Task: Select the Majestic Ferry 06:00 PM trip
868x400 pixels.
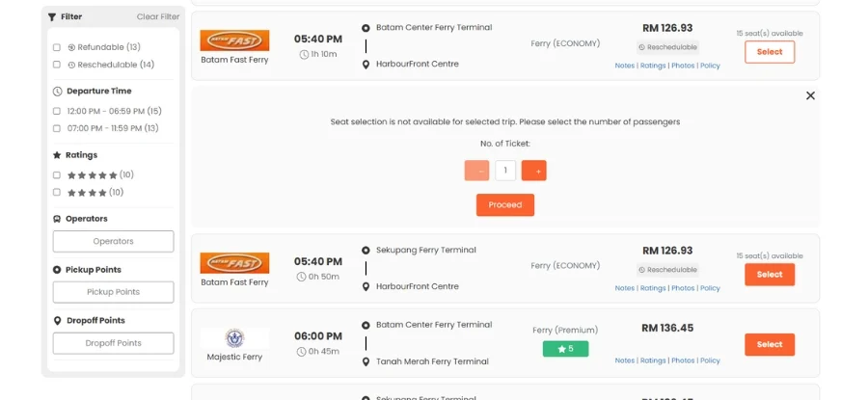Action: (x=769, y=344)
